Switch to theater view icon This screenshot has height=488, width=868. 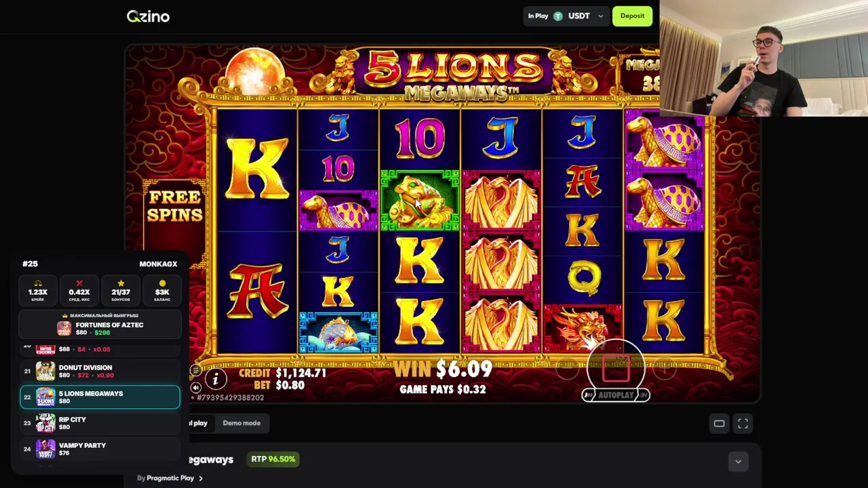click(719, 424)
